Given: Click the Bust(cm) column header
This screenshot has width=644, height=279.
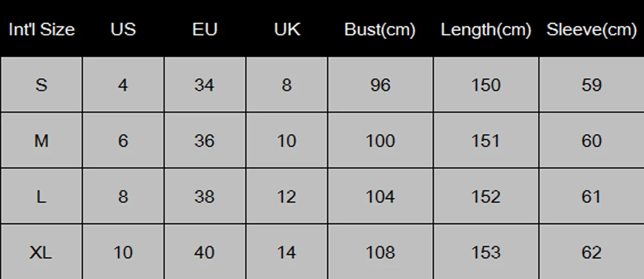Looking at the screenshot, I should click(380, 30).
